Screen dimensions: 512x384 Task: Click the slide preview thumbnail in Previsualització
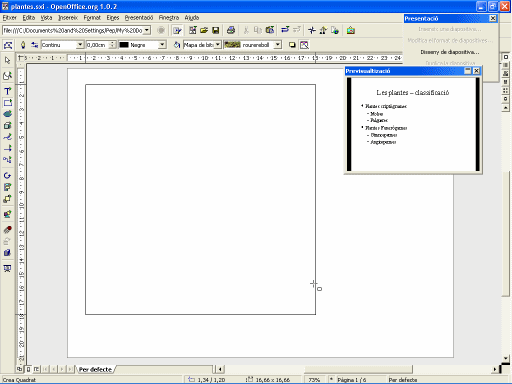(413, 124)
